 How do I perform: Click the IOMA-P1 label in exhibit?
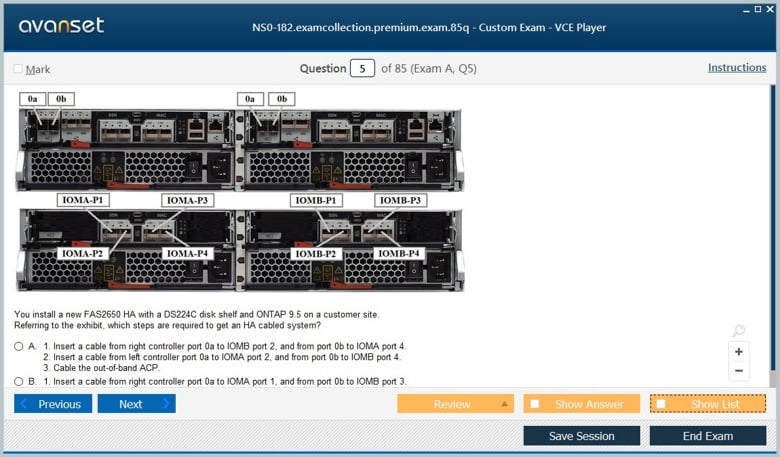coord(83,200)
